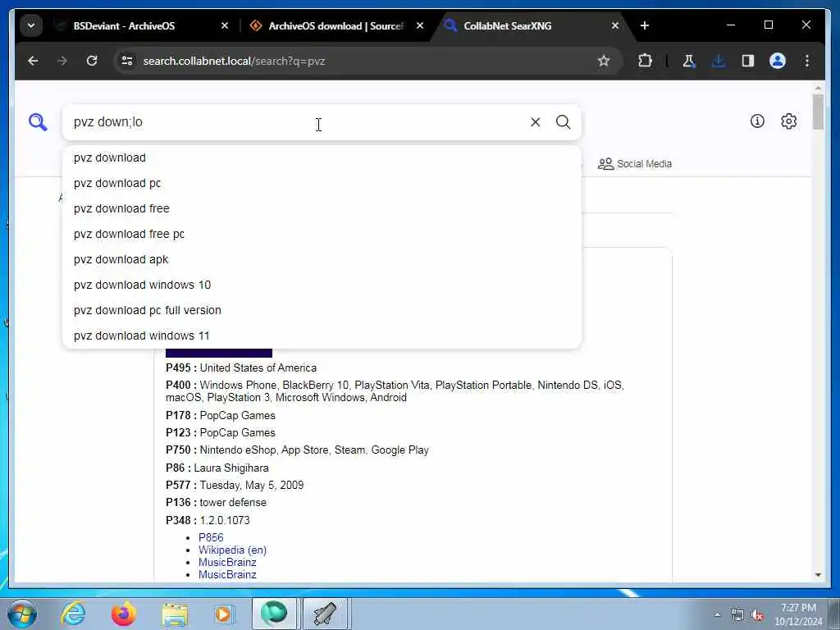
Task: Click the scrollbar up arrow
Action: coord(818,87)
